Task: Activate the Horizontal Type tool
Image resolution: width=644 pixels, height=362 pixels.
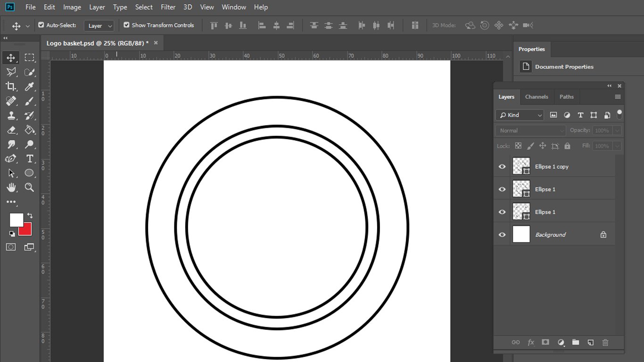Action: pyautogui.click(x=30, y=158)
